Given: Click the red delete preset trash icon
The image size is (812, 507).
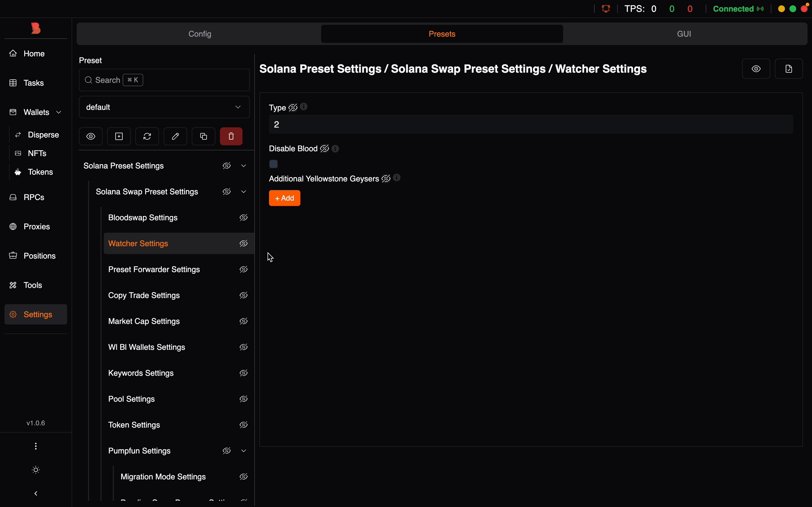Looking at the screenshot, I should point(231,137).
